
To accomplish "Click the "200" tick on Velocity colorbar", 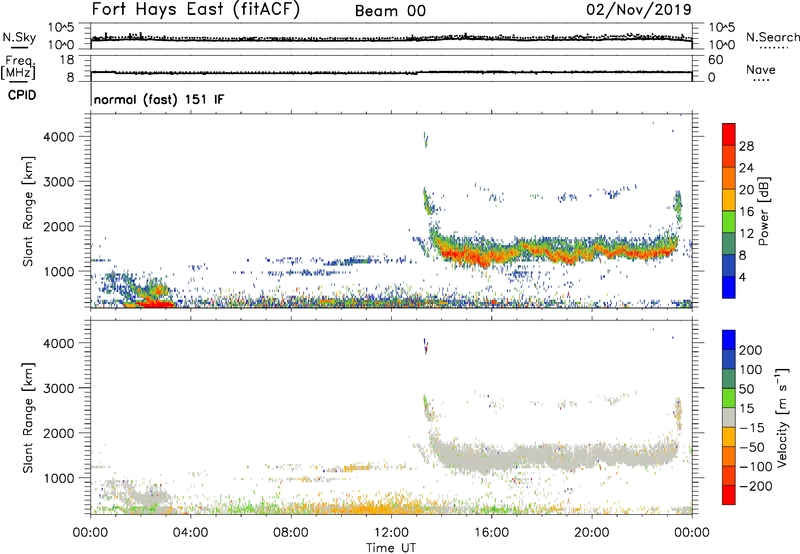I will click(x=751, y=350).
